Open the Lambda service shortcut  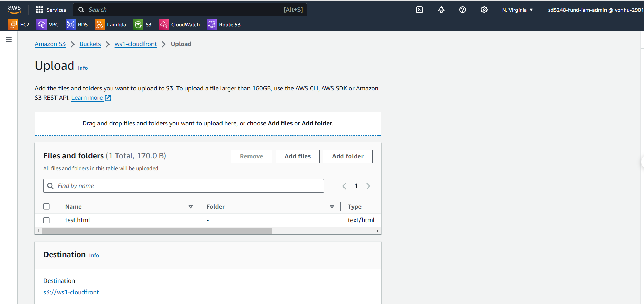tap(110, 25)
